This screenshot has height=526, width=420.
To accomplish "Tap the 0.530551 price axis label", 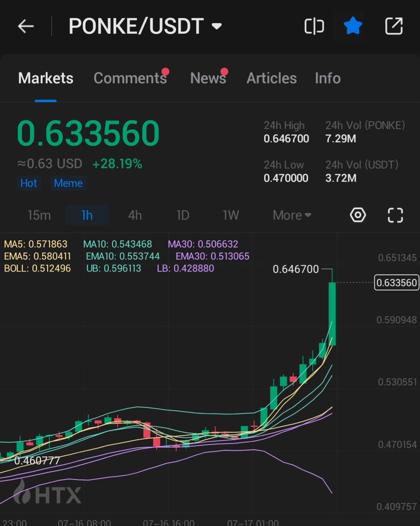I will pyautogui.click(x=397, y=382).
